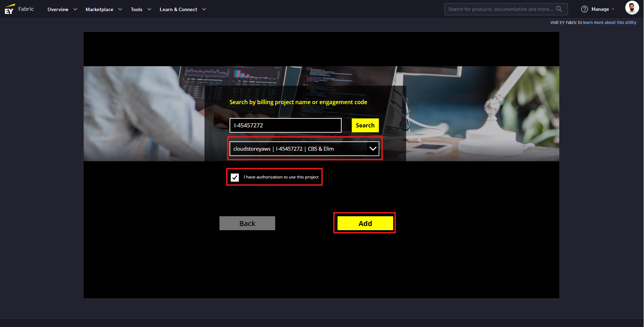The height and width of the screenshot is (327, 644).
Task: Tick the authorization checkbox for this project
Action: (235, 177)
